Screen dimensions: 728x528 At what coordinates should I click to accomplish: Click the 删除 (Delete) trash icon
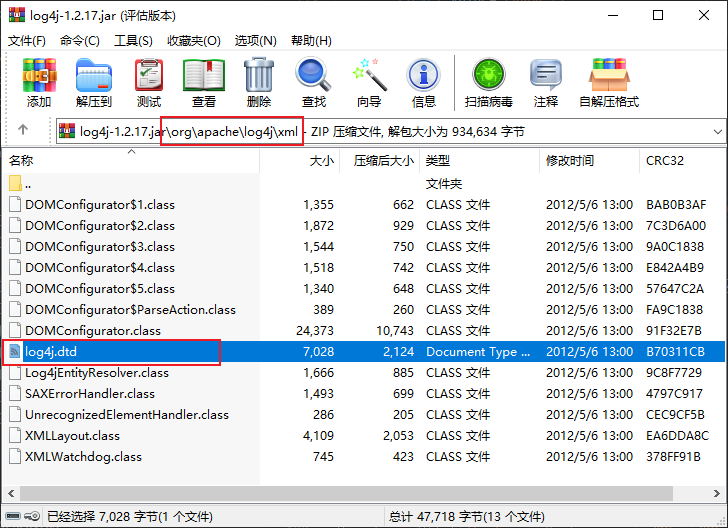[x=259, y=75]
